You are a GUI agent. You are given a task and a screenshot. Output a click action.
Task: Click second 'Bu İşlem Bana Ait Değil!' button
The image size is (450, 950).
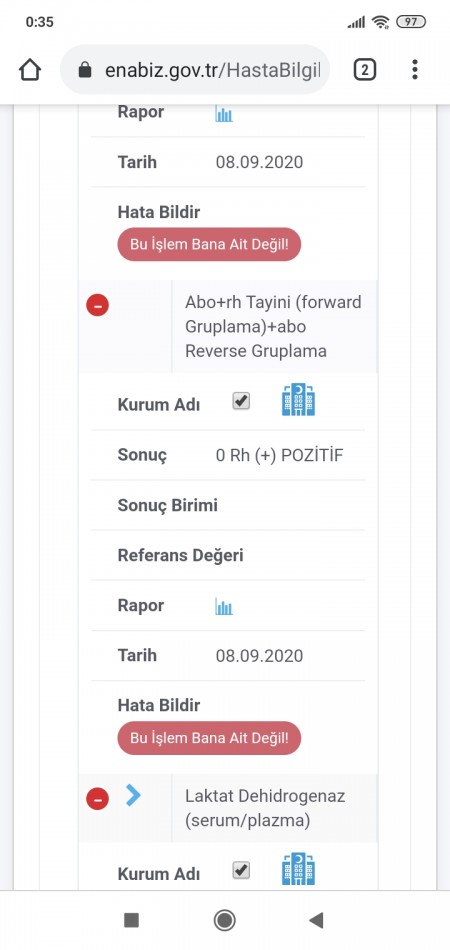[x=209, y=738]
